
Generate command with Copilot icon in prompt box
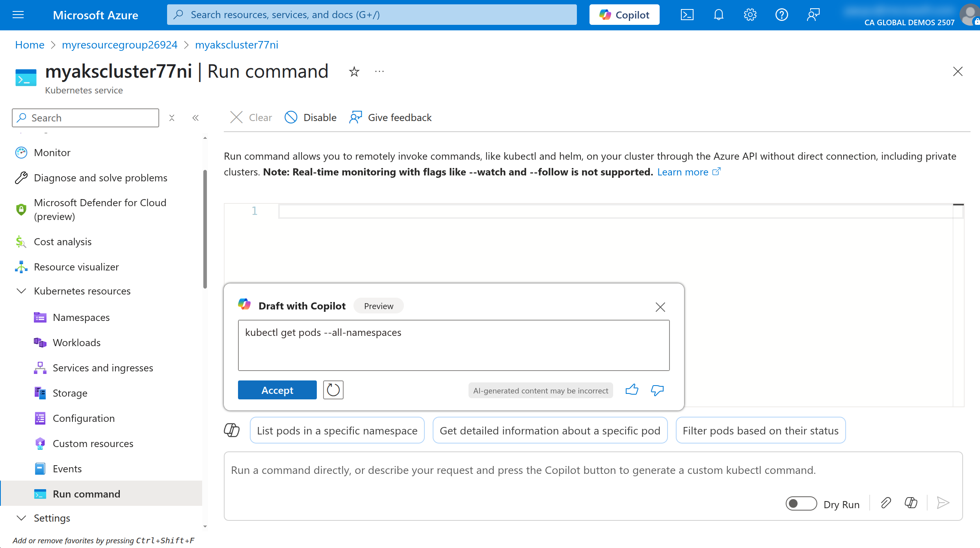(911, 503)
